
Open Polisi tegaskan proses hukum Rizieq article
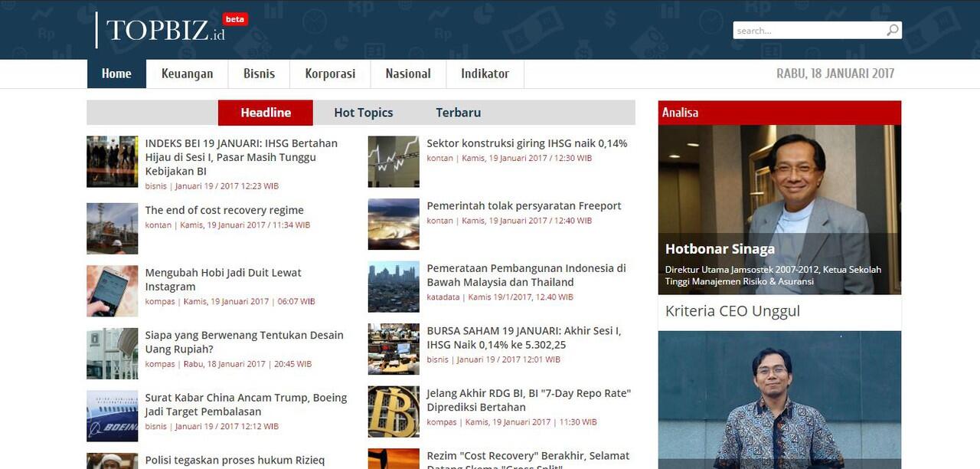pos(235,461)
